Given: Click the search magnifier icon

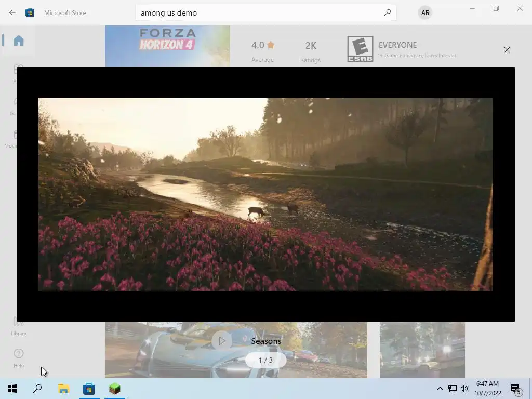Looking at the screenshot, I should [x=388, y=12].
